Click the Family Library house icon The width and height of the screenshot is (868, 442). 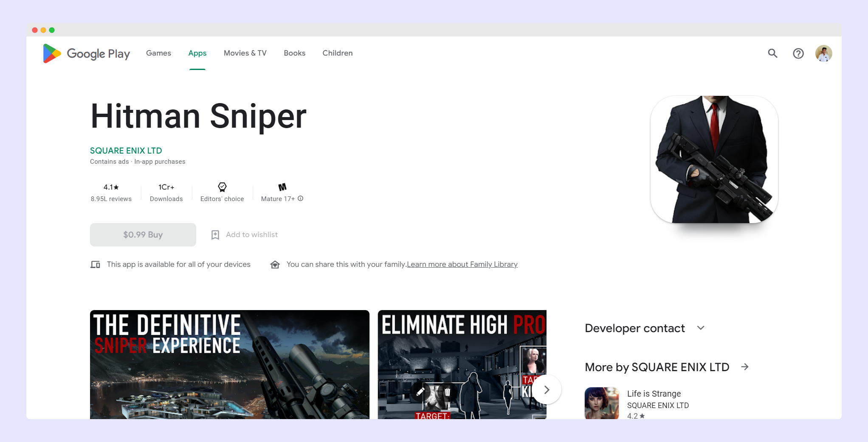275,264
